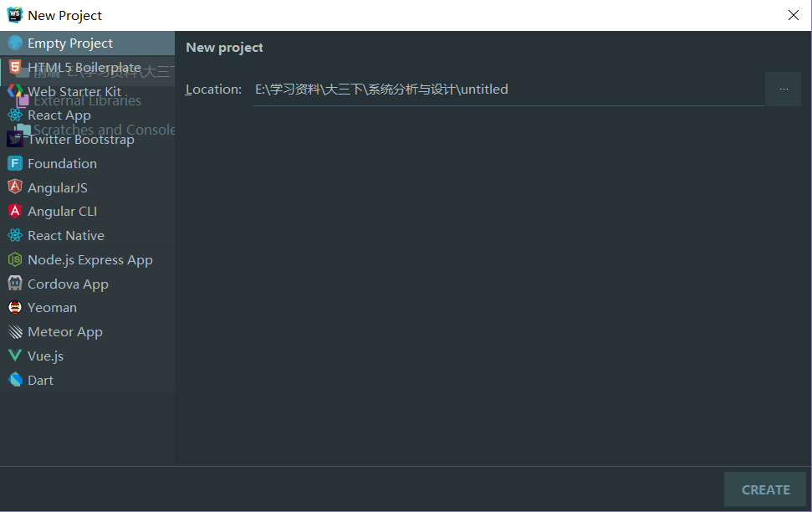
Task: Open the Empty Project template
Action: tap(88, 43)
